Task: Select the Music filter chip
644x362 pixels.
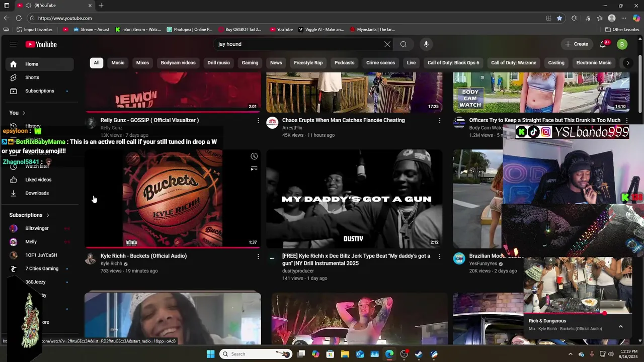Action: pos(118,63)
